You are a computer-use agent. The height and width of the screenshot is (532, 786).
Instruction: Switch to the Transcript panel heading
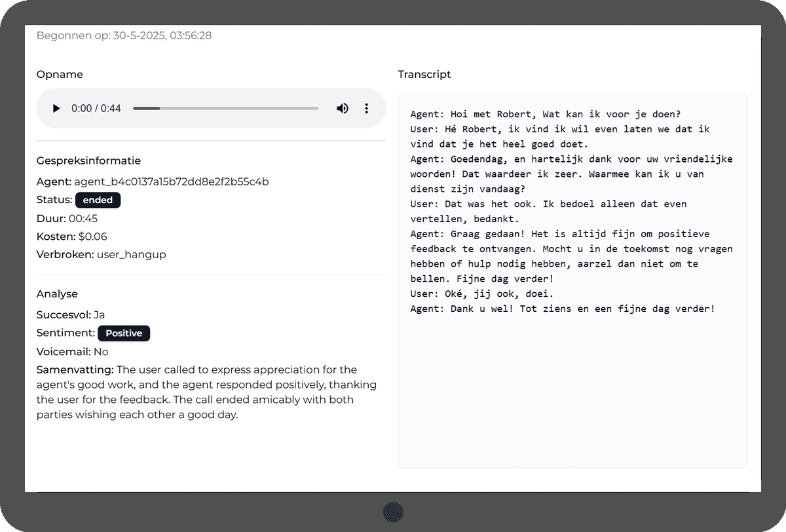tap(424, 74)
